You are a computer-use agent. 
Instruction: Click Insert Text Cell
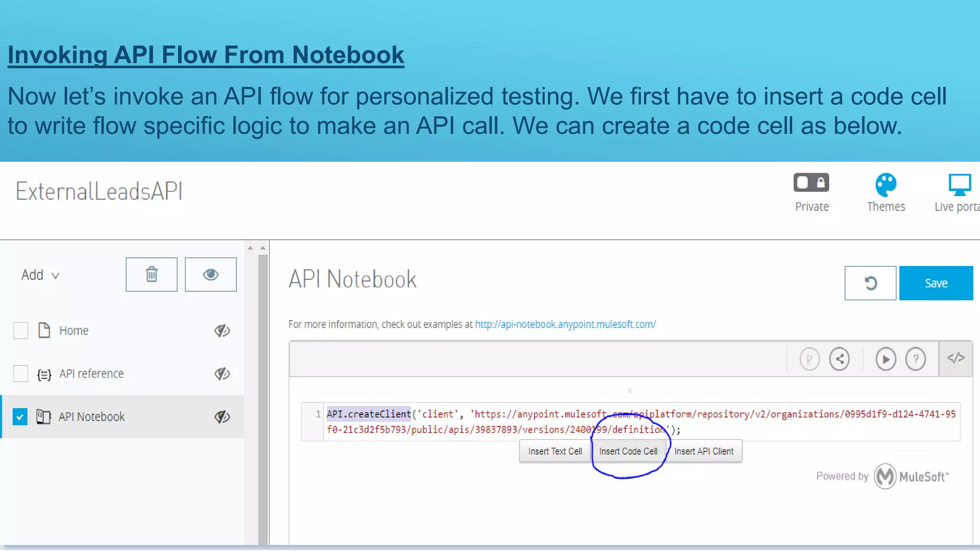point(555,451)
